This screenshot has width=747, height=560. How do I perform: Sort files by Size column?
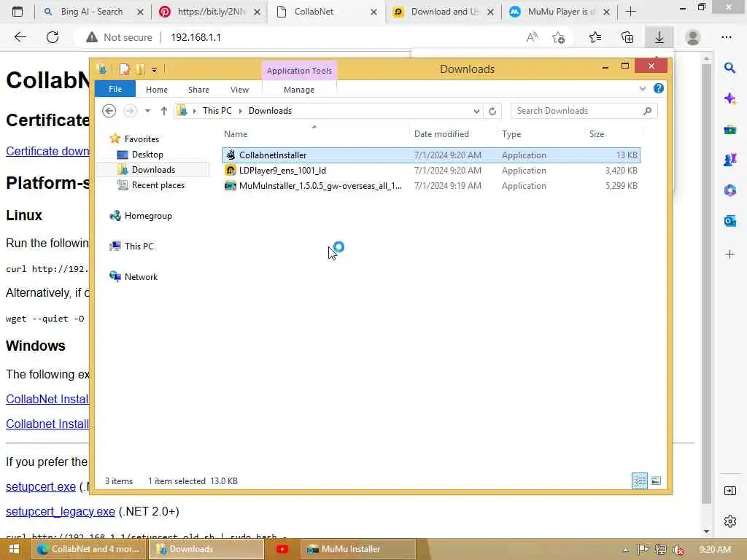(597, 134)
